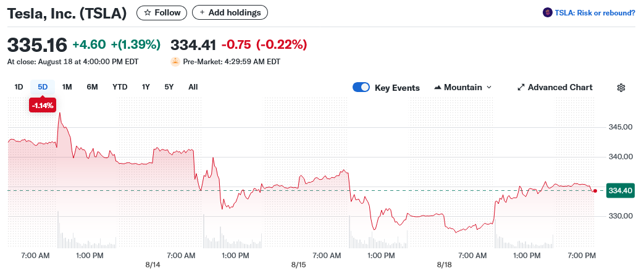The width and height of the screenshot is (644, 273).
Task: Click the +4.60 price change value
Action: click(89, 44)
